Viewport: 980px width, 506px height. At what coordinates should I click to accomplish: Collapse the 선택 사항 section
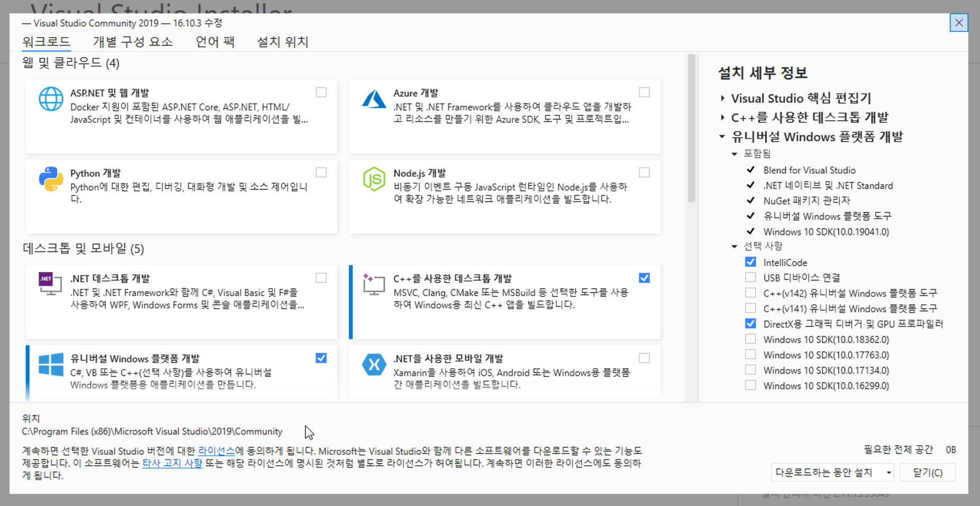(x=734, y=246)
